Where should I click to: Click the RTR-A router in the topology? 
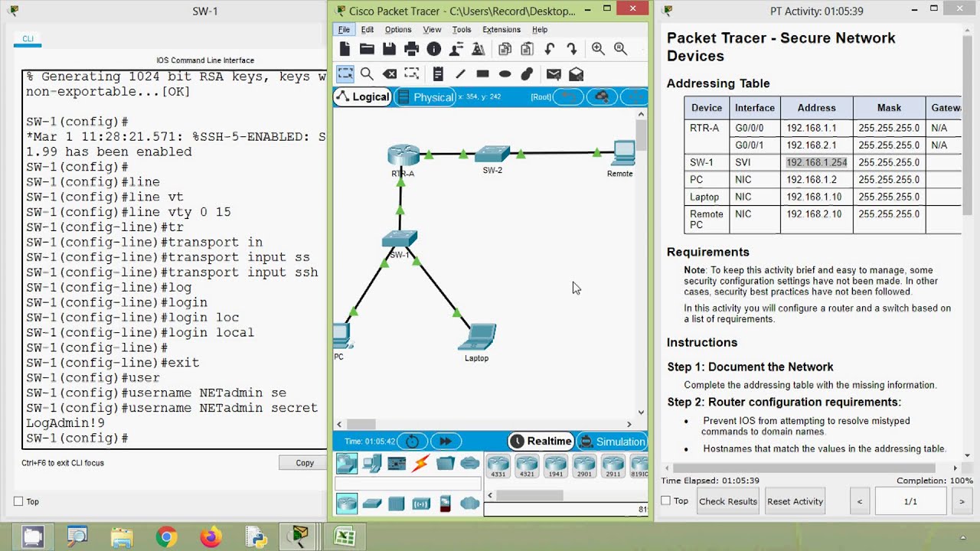(403, 155)
